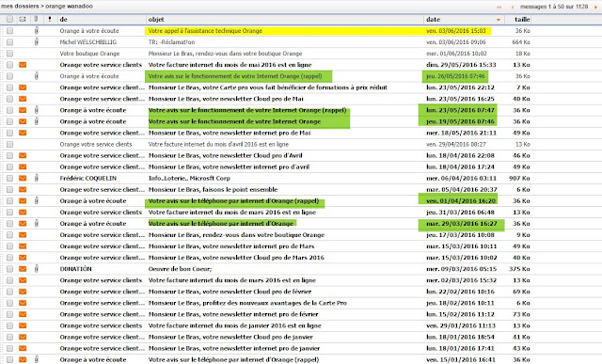
Task: Click size value '664 Ko'
Action: (x=520, y=41)
